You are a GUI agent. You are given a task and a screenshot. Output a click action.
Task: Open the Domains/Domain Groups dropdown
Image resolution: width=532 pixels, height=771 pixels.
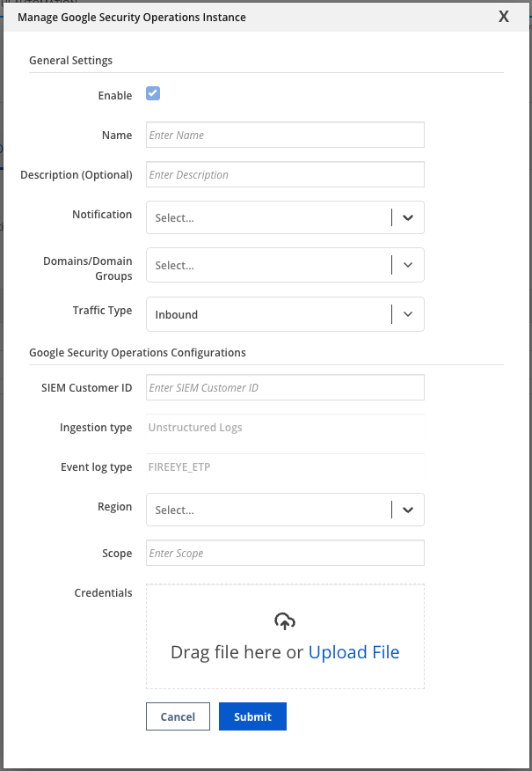[x=285, y=265]
